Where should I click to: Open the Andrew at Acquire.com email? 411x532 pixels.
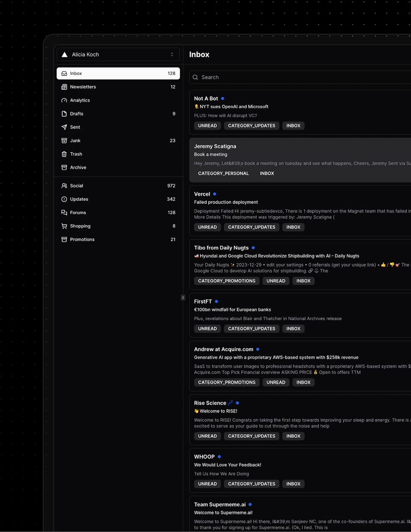tap(300, 366)
